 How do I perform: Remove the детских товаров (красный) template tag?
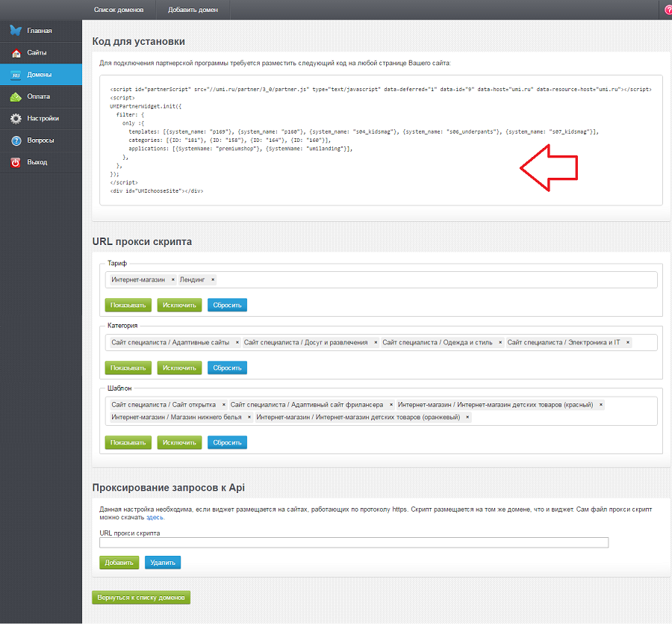click(601, 404)
